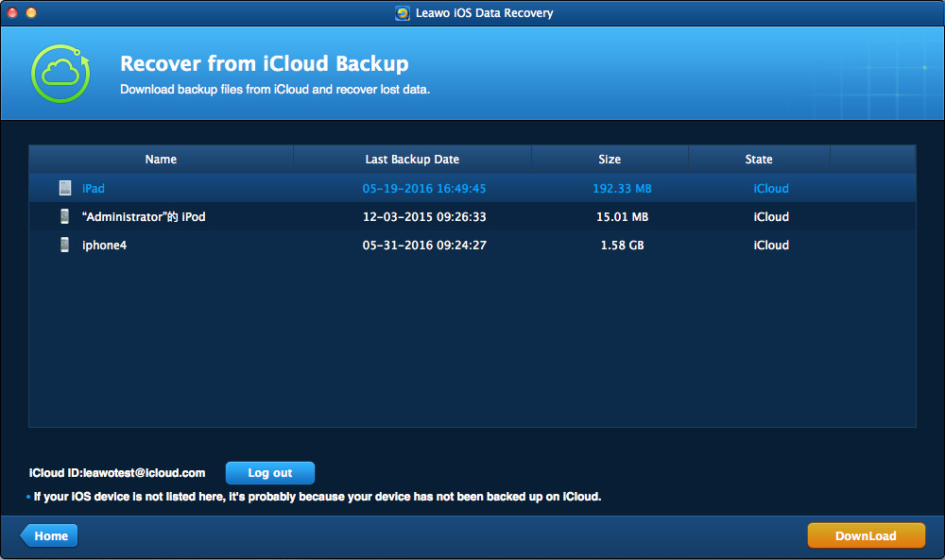Sort by Last Backup Date column

tap(412, 160)
